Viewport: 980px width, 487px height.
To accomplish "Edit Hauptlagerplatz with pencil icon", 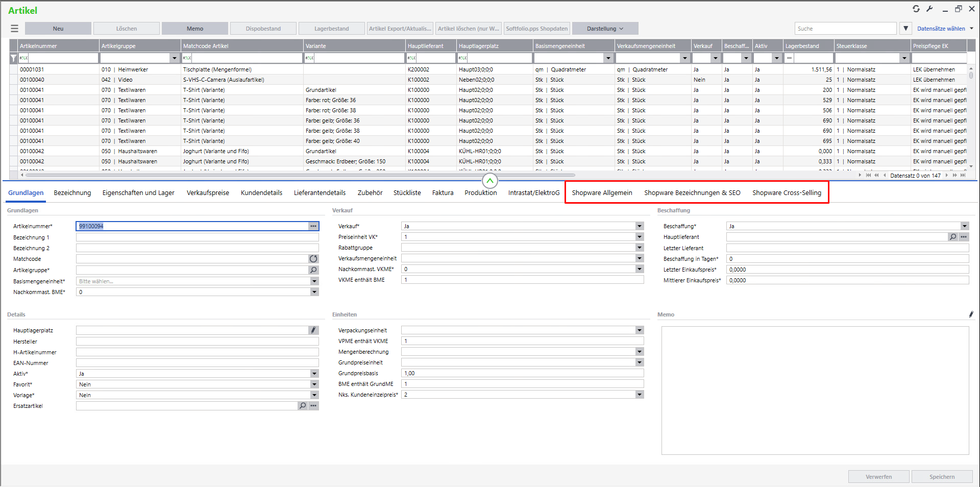I will (313, 330).
